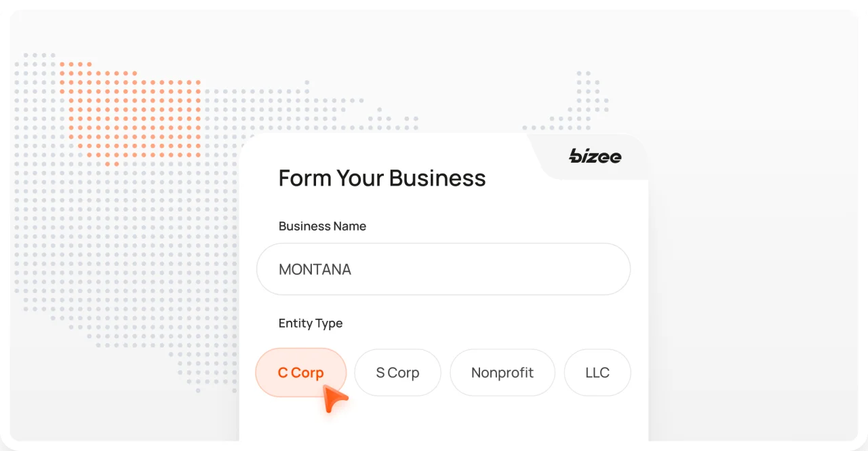Viewport: 868px width, 451px height.
Task: Click the Business Name input field
Action: (x=443, y=269)
